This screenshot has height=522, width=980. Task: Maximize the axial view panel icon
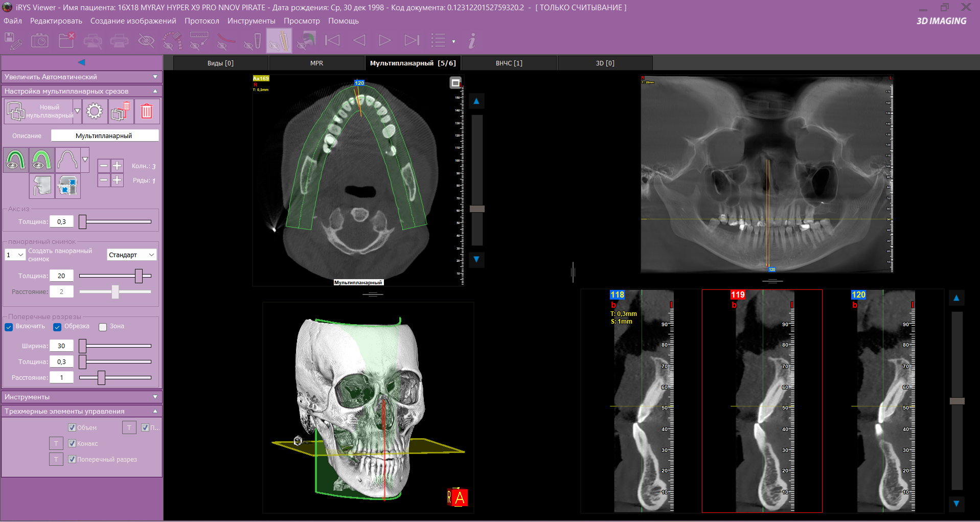[x=455, y=83]
